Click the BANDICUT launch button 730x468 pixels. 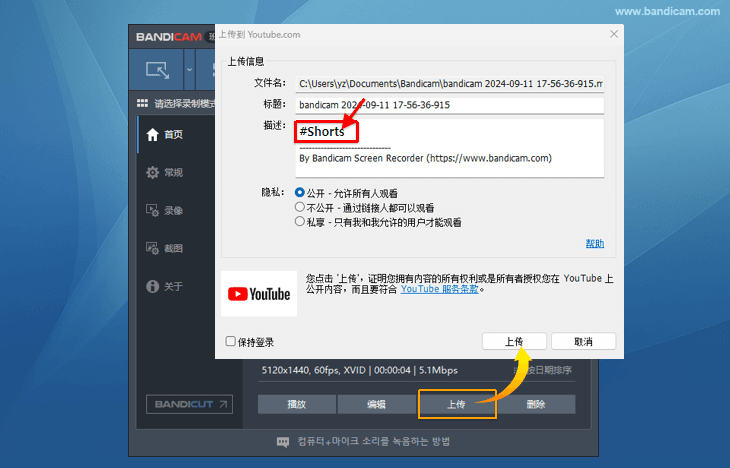[x=189, y=404]
